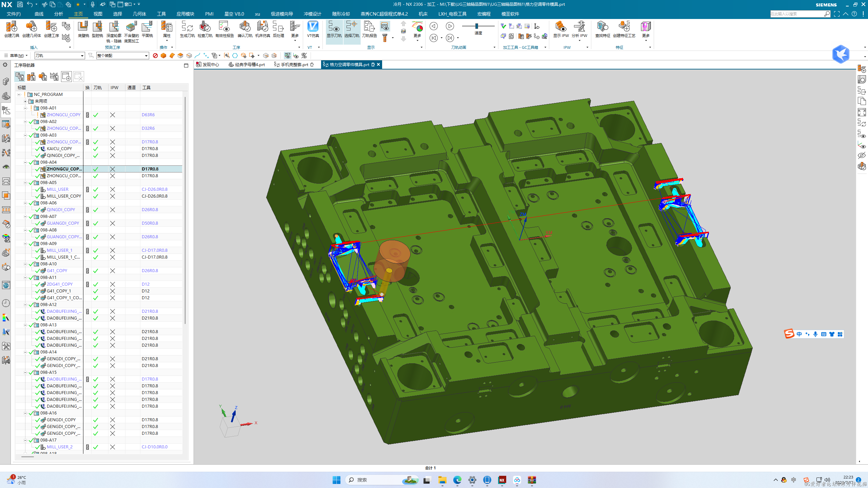This screenshot has height=488, width=868.
Task: Open Microsoft Edge from taskbar
Action: click(457, 480)
